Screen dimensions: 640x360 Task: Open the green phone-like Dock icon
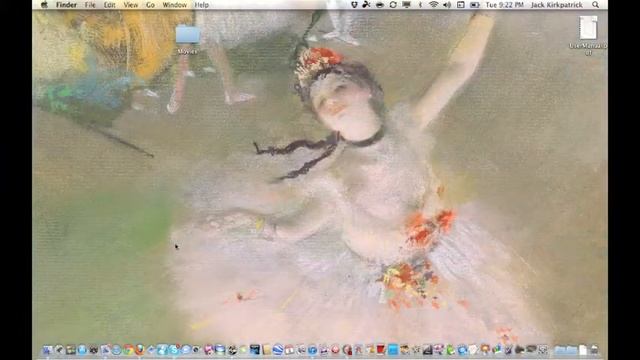coord(451,350)
